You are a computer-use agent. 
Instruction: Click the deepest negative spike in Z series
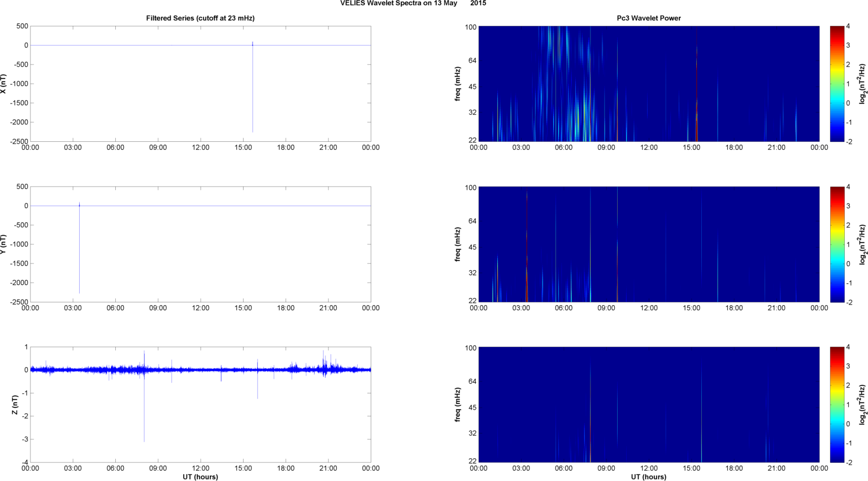[x=144, y=406]
